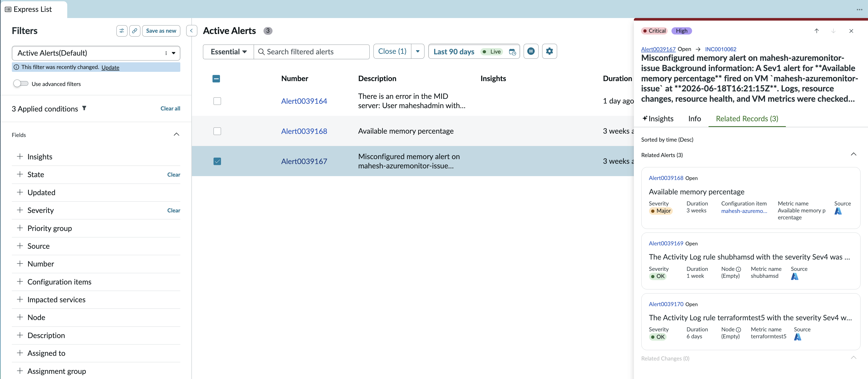Pause live updates button
The image size is (868, 379).
pyautogui.click(x=531, y=51)
